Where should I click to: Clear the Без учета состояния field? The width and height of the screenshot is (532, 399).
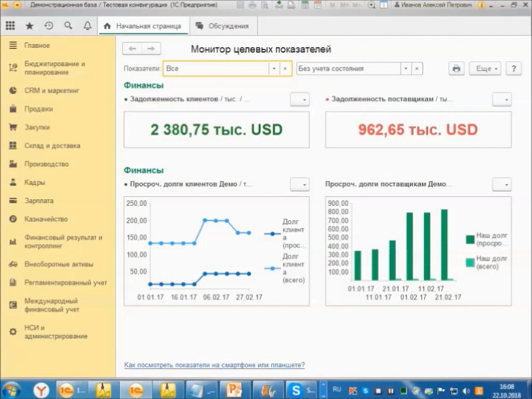click(417, 69)
